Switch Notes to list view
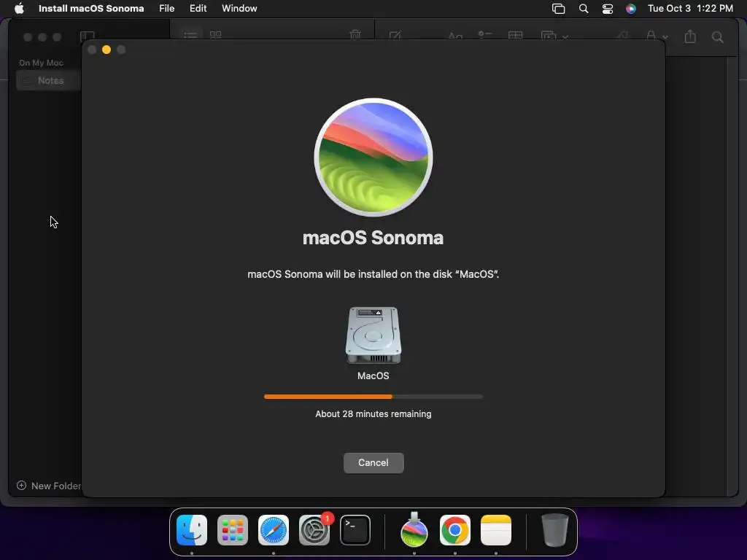Screen dimensions: 747x560 [190, 35]
